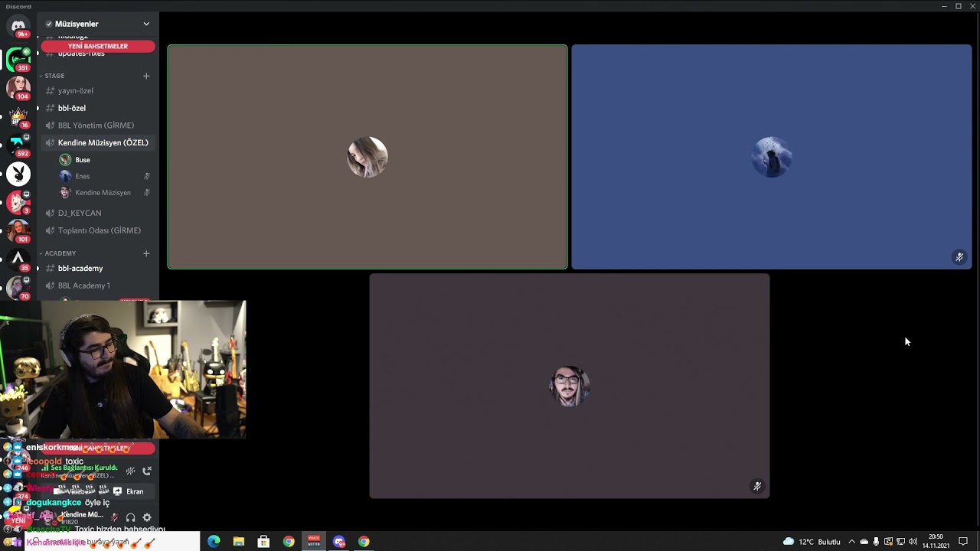Open the letter A server with 35 badge

[18, 259]
